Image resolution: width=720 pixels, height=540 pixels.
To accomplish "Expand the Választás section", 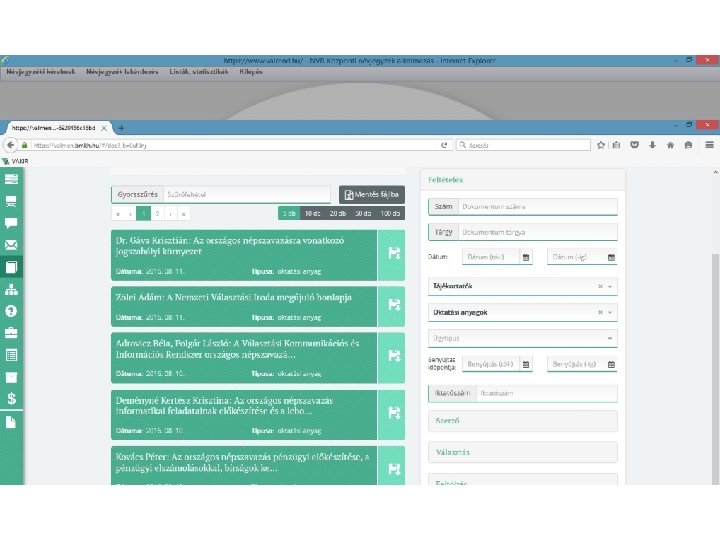I will (523, 452).
